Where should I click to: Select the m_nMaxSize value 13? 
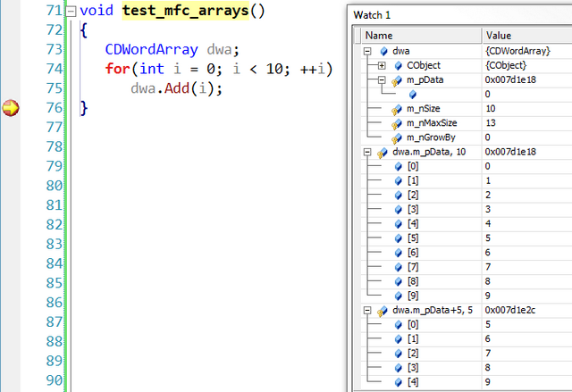point(491,123)
